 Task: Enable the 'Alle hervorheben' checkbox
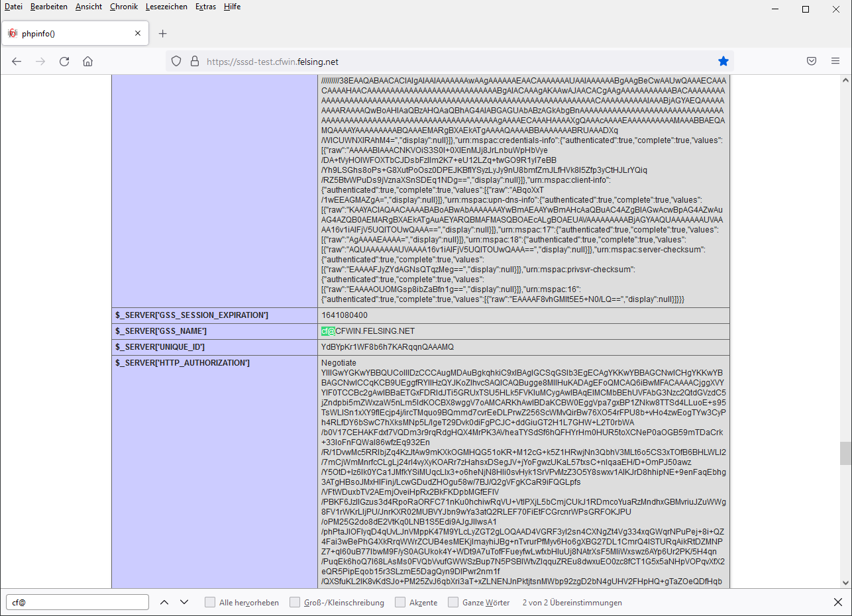[210, 602]
